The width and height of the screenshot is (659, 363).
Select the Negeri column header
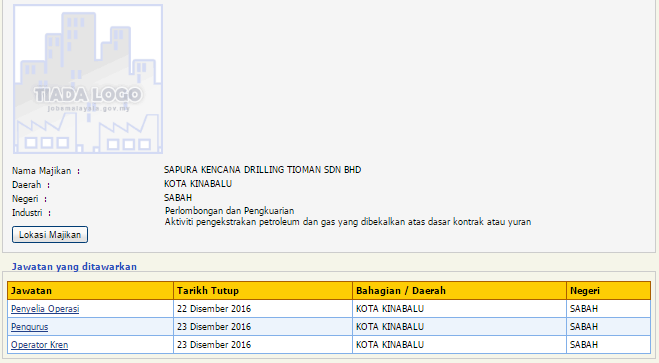[609, 291]
